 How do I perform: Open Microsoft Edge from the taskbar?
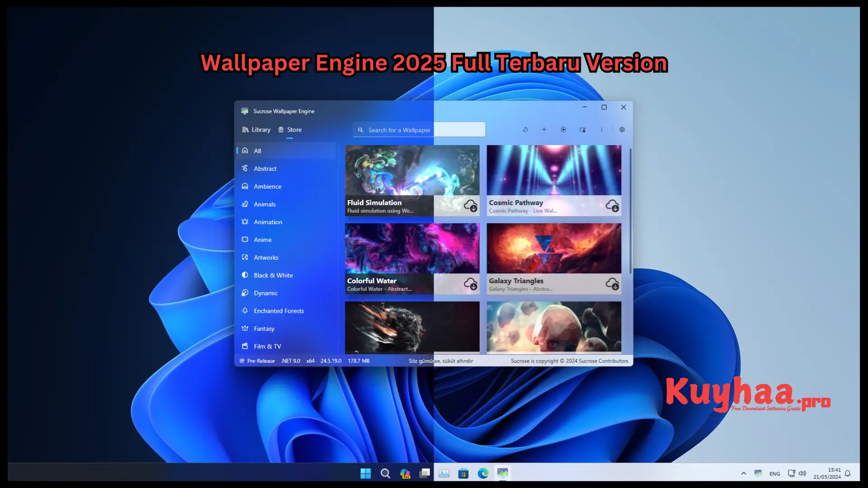483,473
